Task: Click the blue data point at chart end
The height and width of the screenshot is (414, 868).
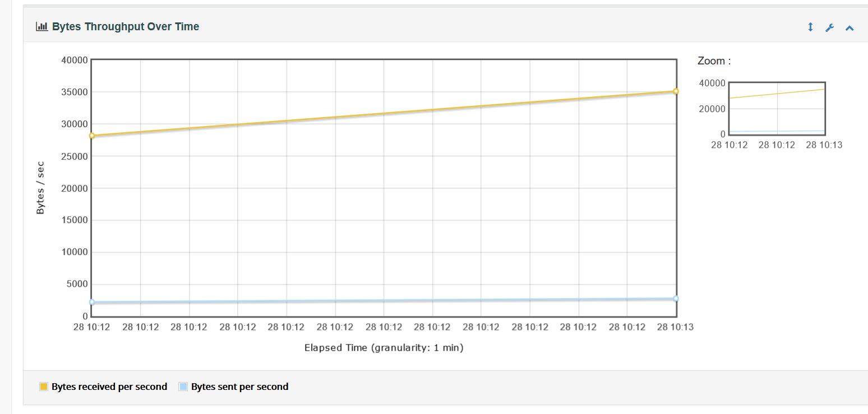Action: [676, 299]
